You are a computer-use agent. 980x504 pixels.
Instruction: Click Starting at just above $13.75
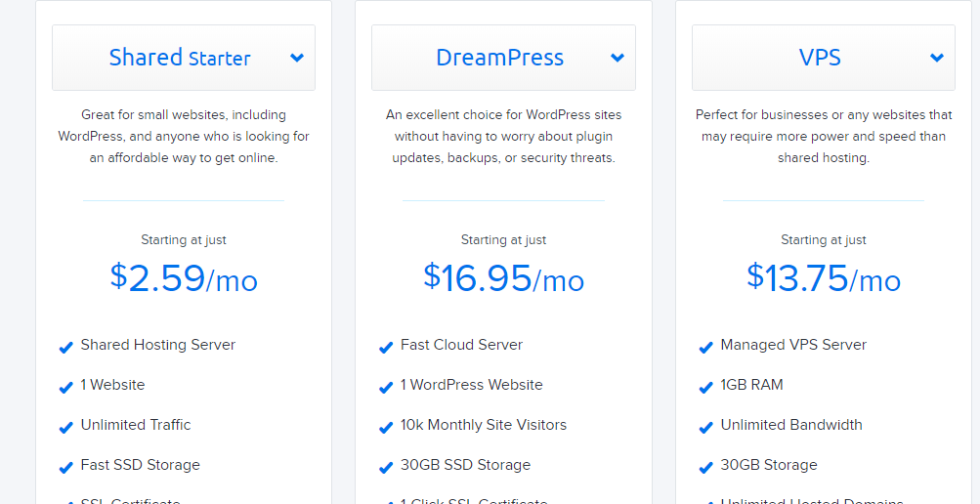tap(824, 240)
